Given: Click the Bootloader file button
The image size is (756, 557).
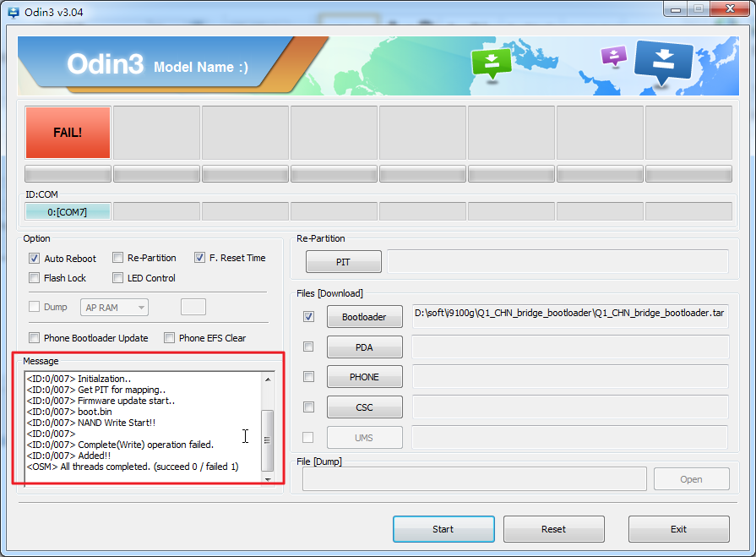Looking at the screenshot, I should [365, 317].
